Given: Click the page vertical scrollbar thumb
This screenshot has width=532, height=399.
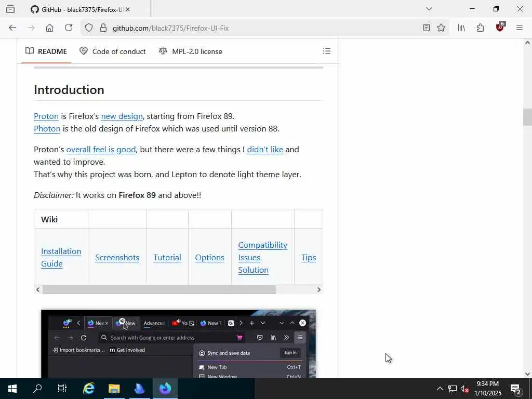Looking at the screenshot, I should point(527,117).
